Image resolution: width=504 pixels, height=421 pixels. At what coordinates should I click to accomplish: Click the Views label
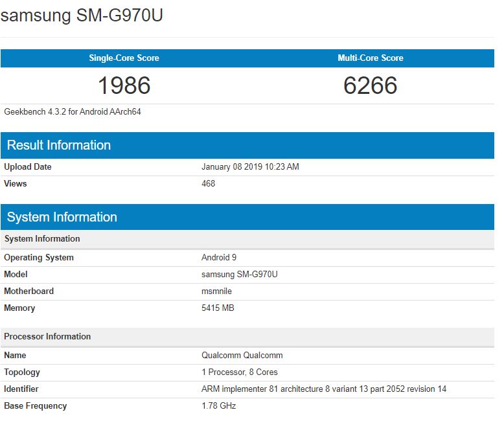coord(15,183)
